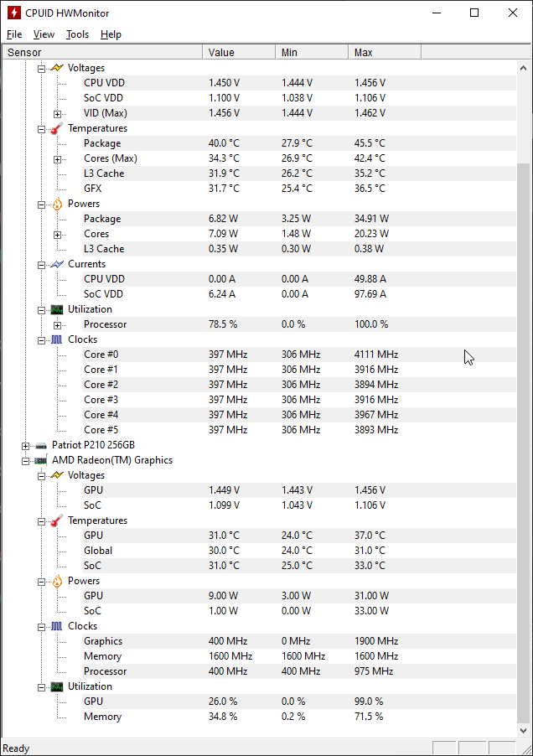Click the GPU Utilization icon
The image size is (533, 756).
[x=55, y=686]
